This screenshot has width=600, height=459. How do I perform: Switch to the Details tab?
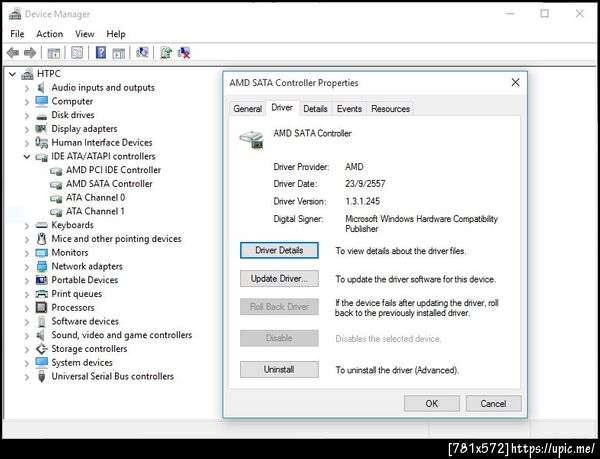[x=315, y=109]
